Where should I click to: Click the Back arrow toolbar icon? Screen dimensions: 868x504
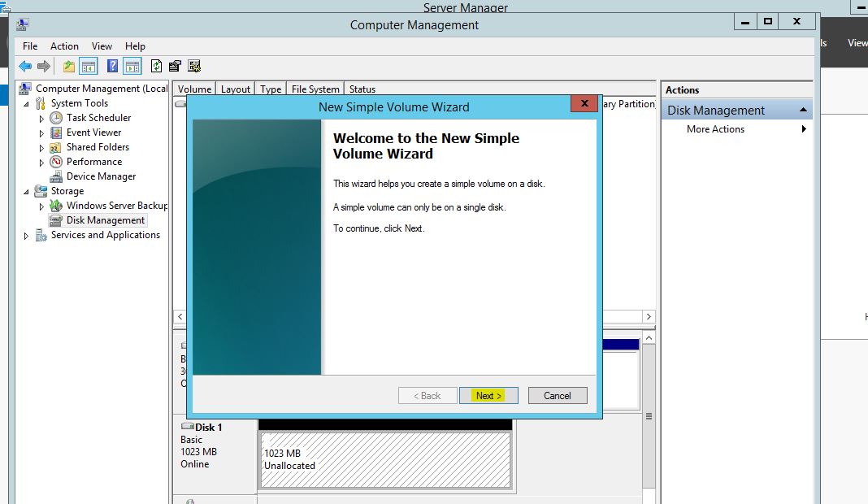click(25, 67)
